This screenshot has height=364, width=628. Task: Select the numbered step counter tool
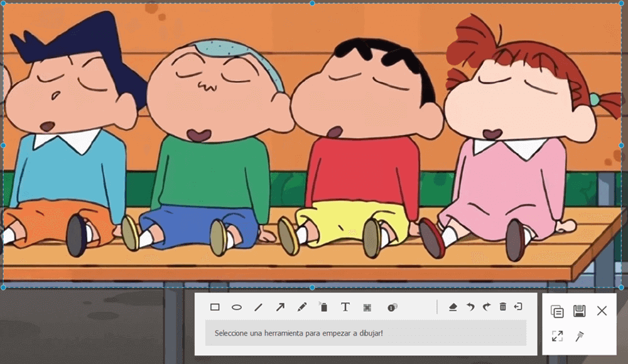[392, 307]
